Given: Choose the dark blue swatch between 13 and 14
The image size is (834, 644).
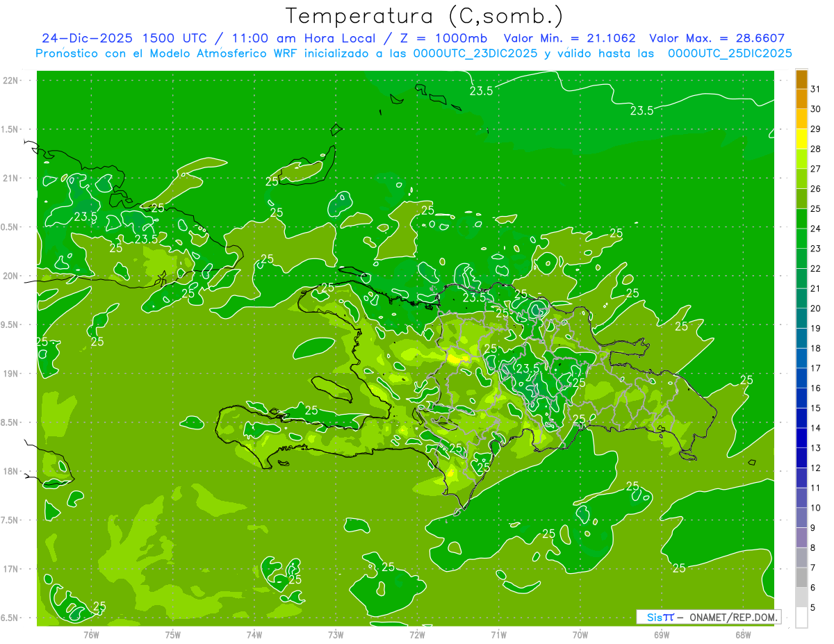Looking at the screenshot, I should click(x=801, y=438).
